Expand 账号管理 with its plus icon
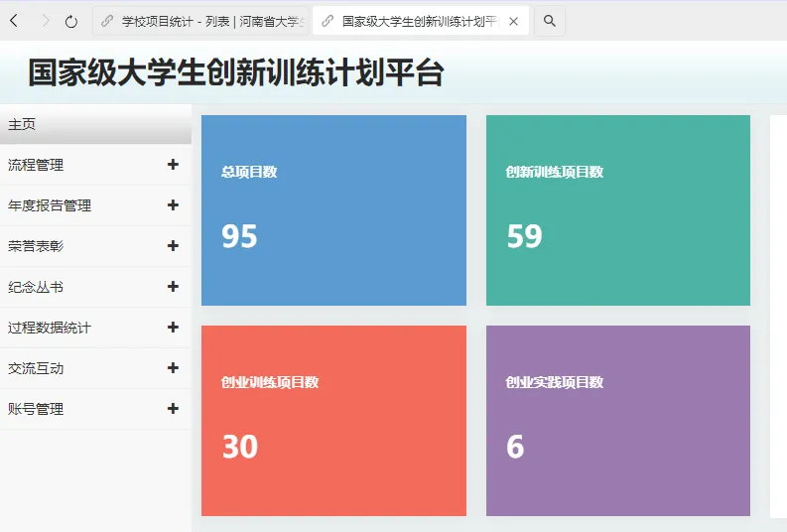This screenshot has width=787, height=532. pos(173,408)
